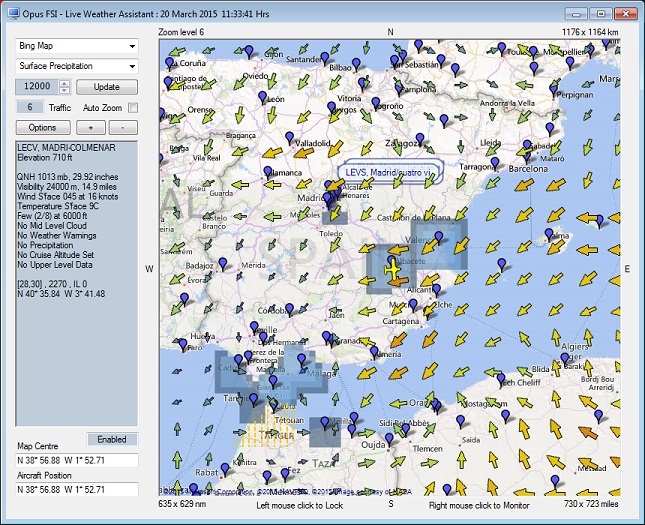Select the station pin at Burgos

coord(332,108)
